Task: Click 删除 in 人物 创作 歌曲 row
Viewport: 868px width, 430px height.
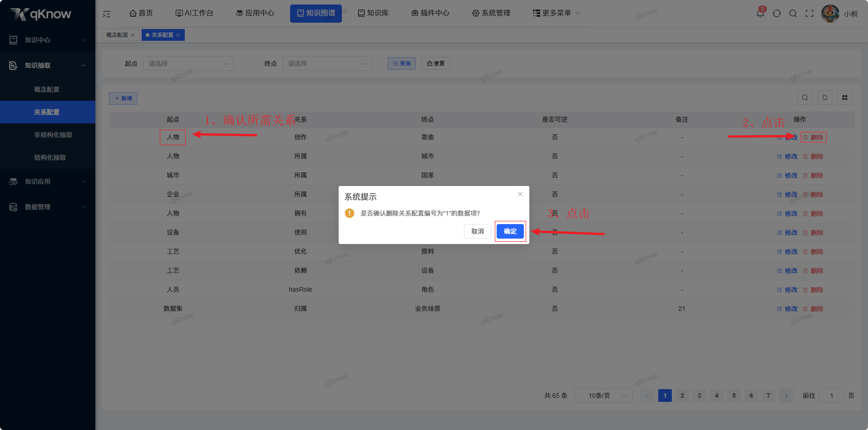Action: point(813,137)
